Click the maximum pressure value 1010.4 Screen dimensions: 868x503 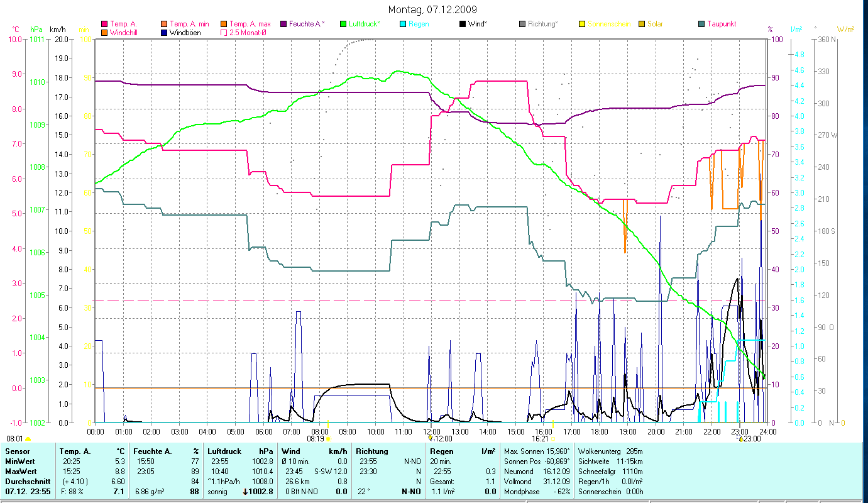[x=261, y=471]
